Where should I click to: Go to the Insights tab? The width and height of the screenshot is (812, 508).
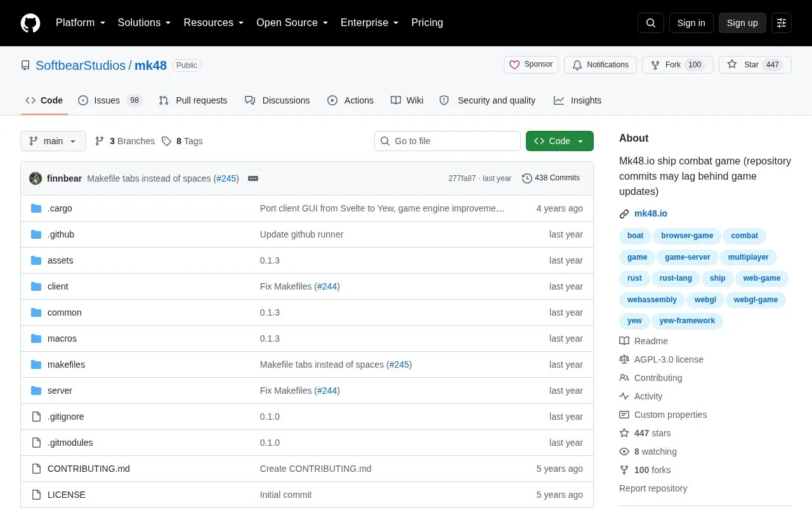577,100
